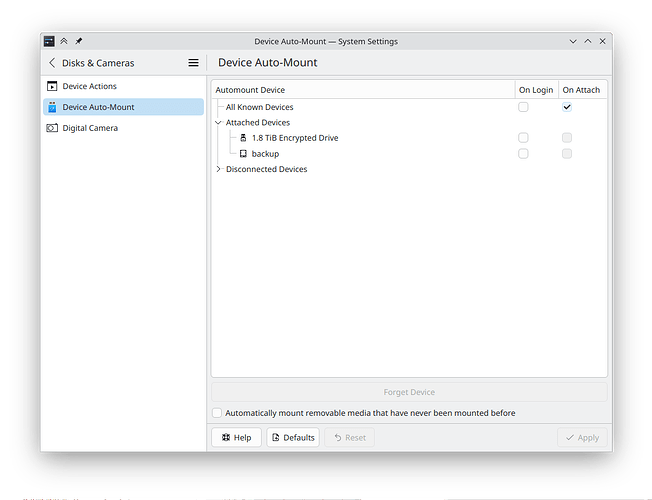Open the hamburger menu in sidebar header
This screenshot has height=500, width=652.
[x=193, y=63]
